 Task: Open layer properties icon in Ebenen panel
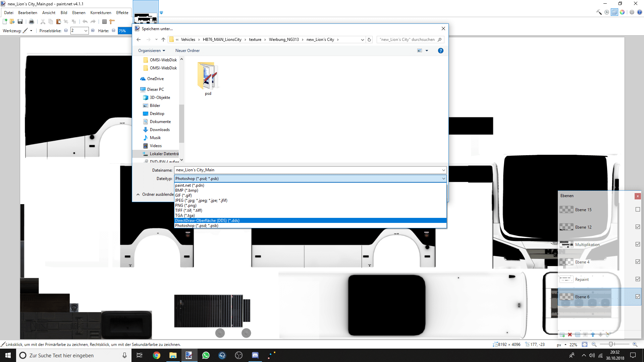[x=608, y=335]
